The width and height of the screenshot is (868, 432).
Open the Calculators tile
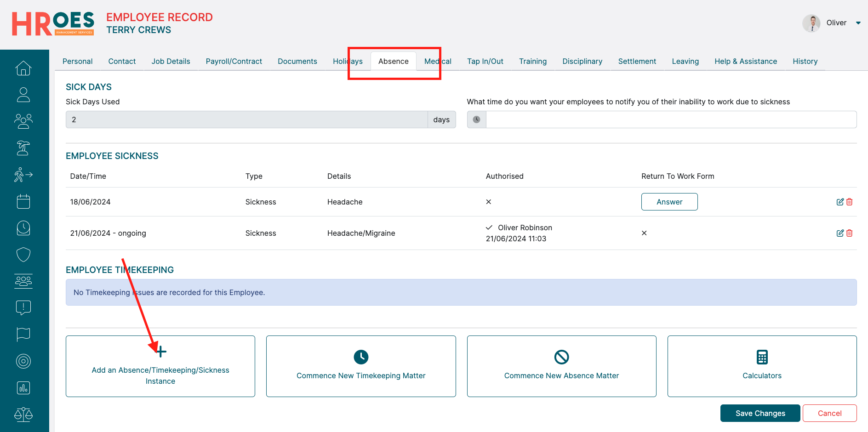coord(762,366)
